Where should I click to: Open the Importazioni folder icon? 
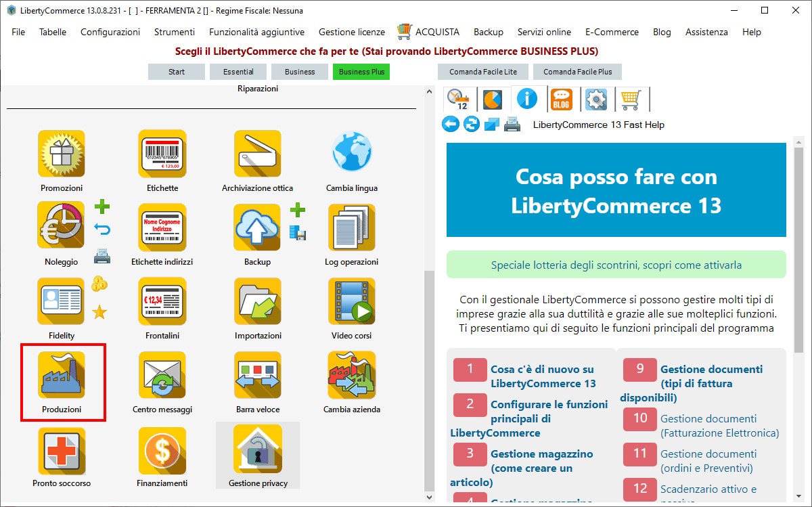258,301
